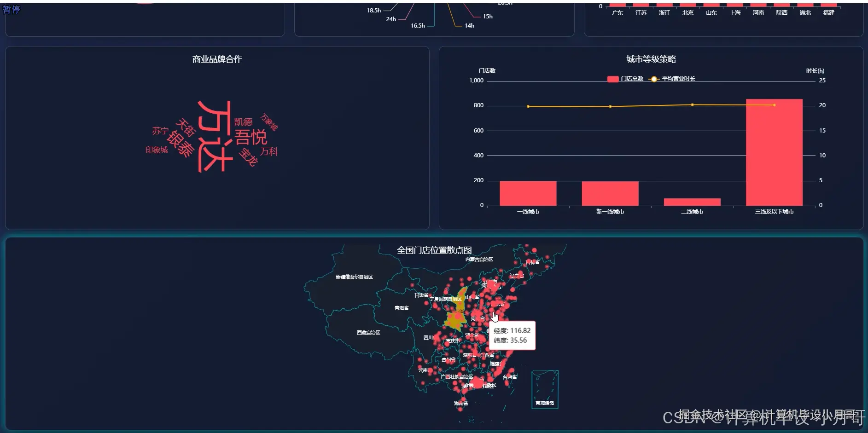Screen dimensions: 868x433
Task: Click the 新一线城市 store count bar
Action: pos(610,193)
